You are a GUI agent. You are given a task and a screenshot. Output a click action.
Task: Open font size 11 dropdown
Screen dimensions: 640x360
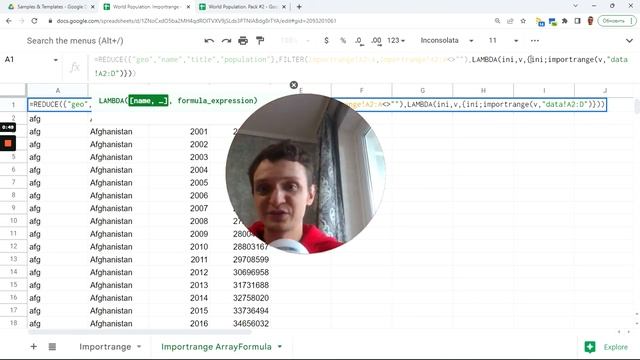(x=503, y=40)
